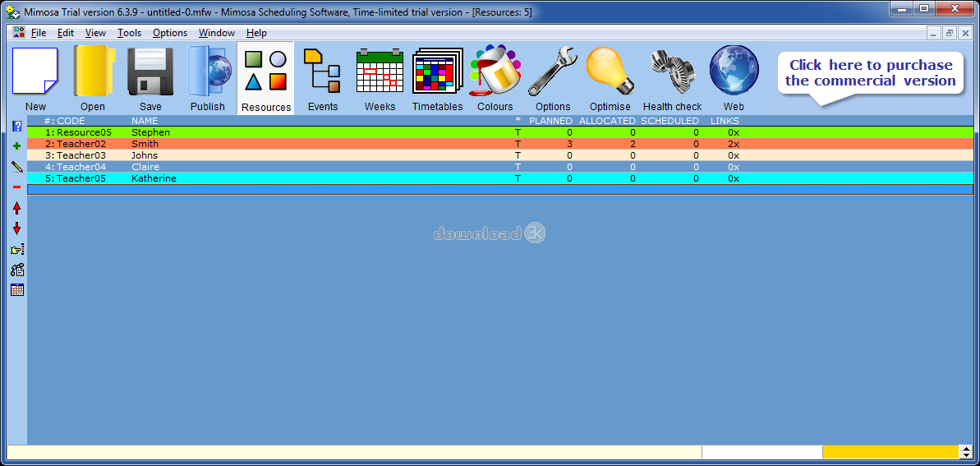The height and width of the screenshot is (466, 980).
Task: Click the blue question mark help icon
Action: tap(17, 127)
